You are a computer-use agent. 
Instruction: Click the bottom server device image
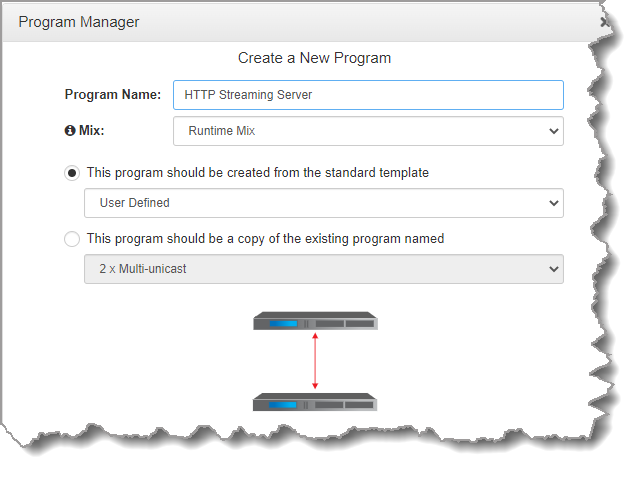coord(315,402)
